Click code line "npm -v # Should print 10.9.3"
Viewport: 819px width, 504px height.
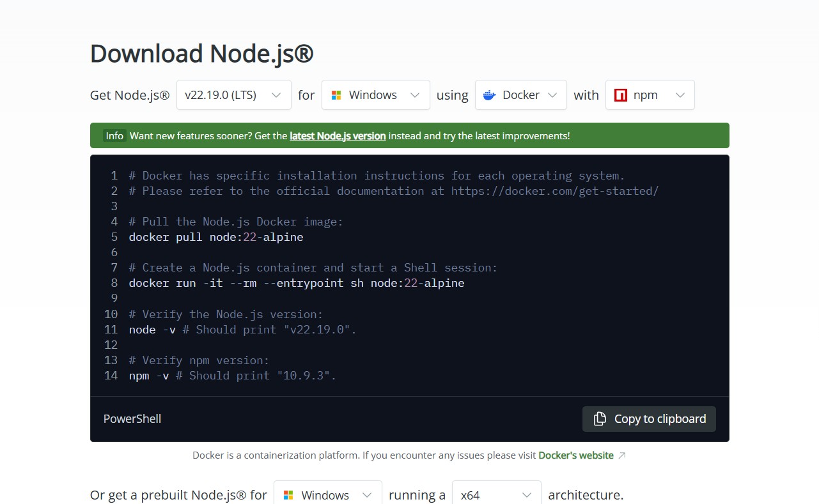coord(233,376)
